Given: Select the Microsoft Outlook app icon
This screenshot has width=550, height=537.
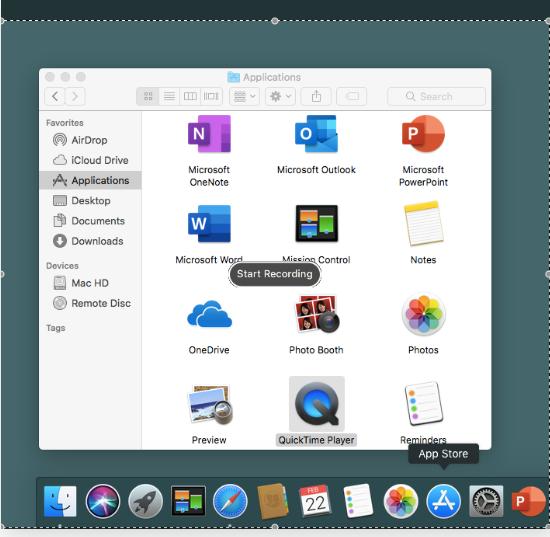Looking at the screenshot, I should [x=316, y=134].
